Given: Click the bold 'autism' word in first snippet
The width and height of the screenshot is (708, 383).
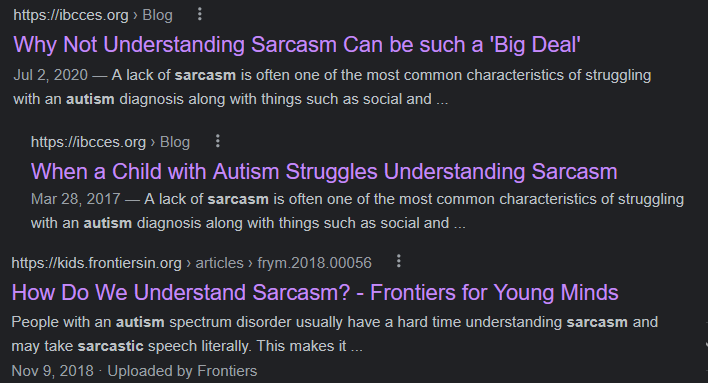Looking at the screenshot, I should click(90, 99).
